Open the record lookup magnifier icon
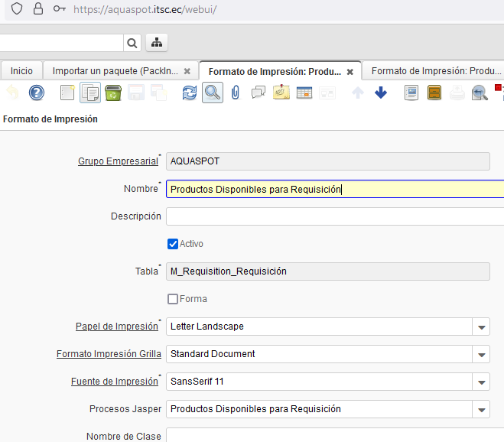The height and width of the screenshot is (442, 504). (x=212, y=93)
